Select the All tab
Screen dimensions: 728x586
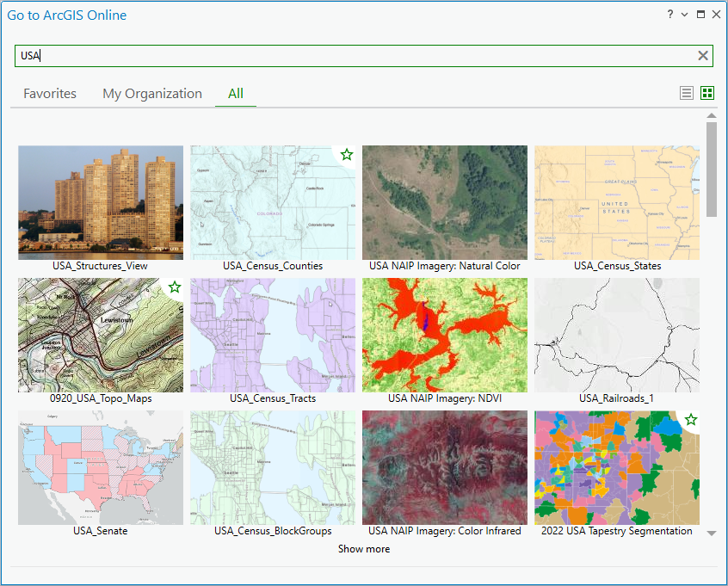pos(236,94)
